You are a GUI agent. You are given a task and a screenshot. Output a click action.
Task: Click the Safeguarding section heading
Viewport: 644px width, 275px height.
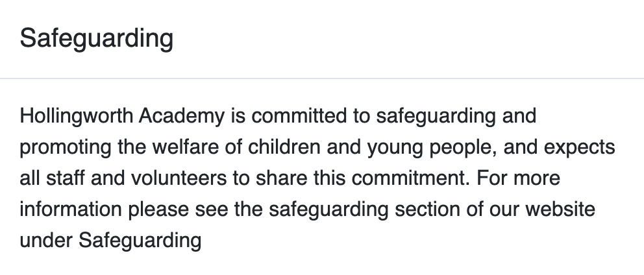[97, 39]
